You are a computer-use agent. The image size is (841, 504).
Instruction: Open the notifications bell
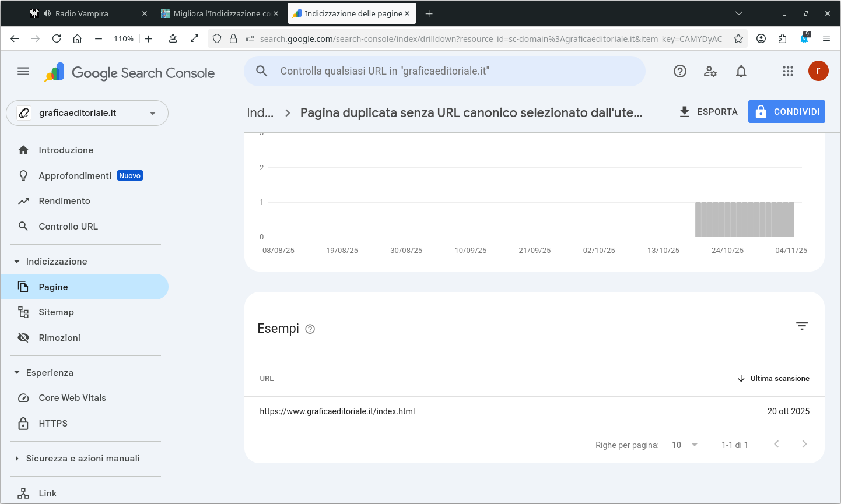(x=741, y=72)
